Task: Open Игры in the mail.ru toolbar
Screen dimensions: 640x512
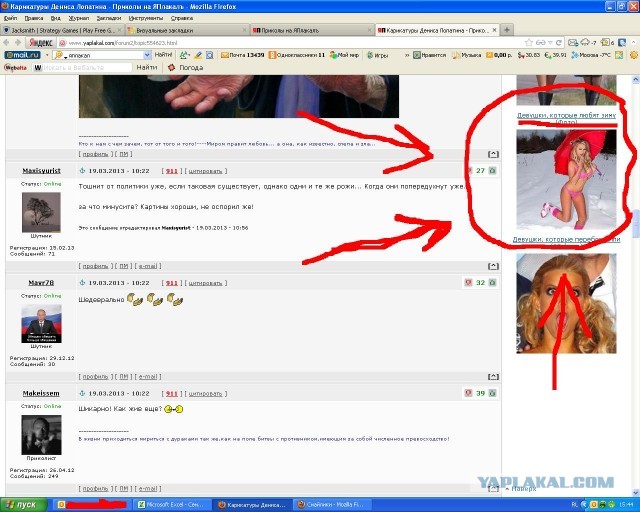Action: [x=378, y=55]
